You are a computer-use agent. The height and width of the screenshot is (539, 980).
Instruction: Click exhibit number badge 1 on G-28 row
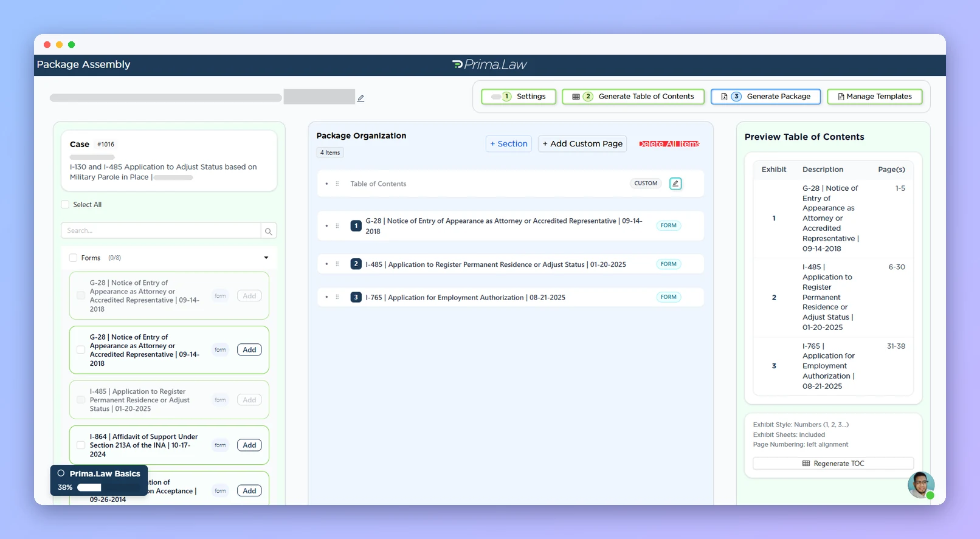coord(356,225)
